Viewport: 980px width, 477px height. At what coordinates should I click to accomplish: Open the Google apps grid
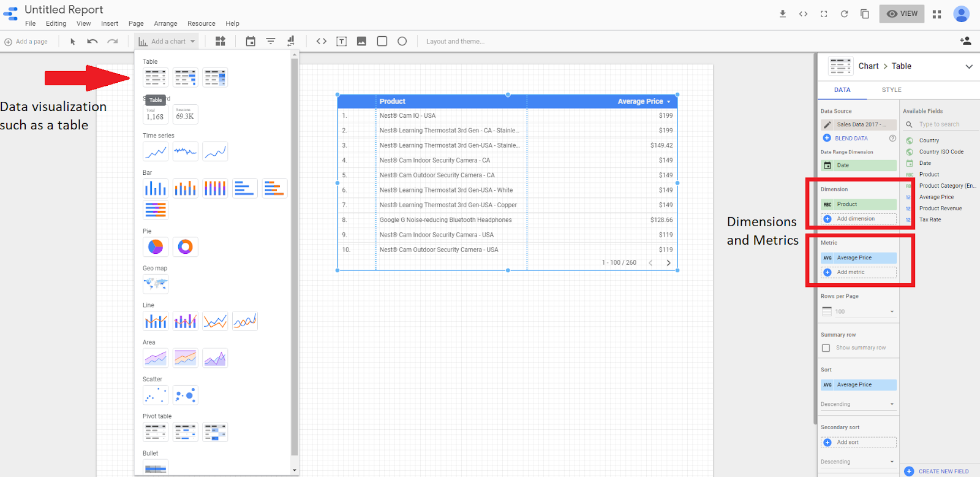pos(937,14)
